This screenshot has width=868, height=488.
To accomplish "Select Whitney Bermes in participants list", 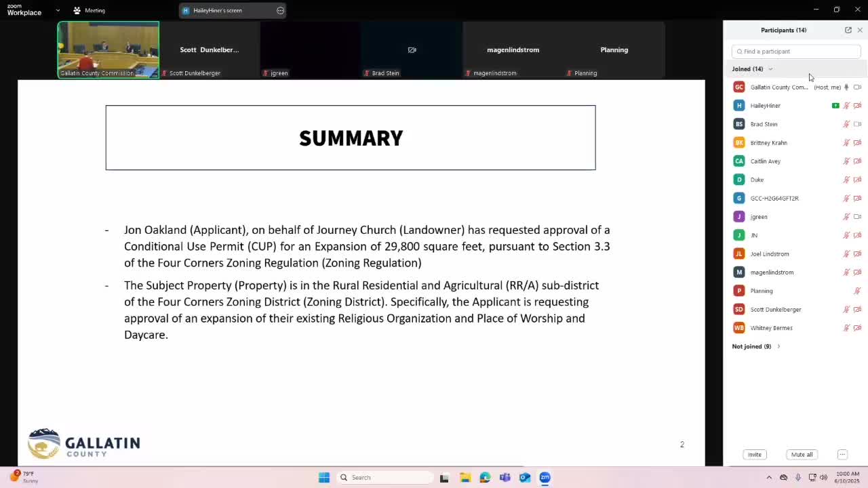I will click(x=796, y=328).
